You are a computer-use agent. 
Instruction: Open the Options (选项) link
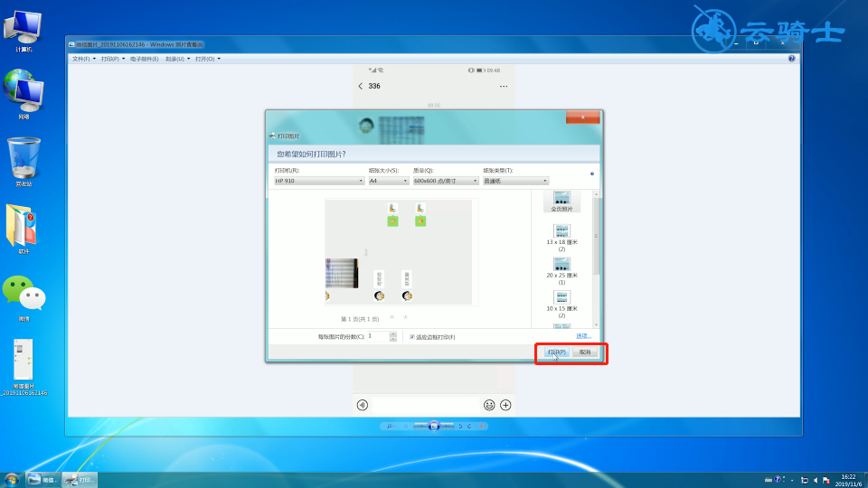click(x=583, y=336)
